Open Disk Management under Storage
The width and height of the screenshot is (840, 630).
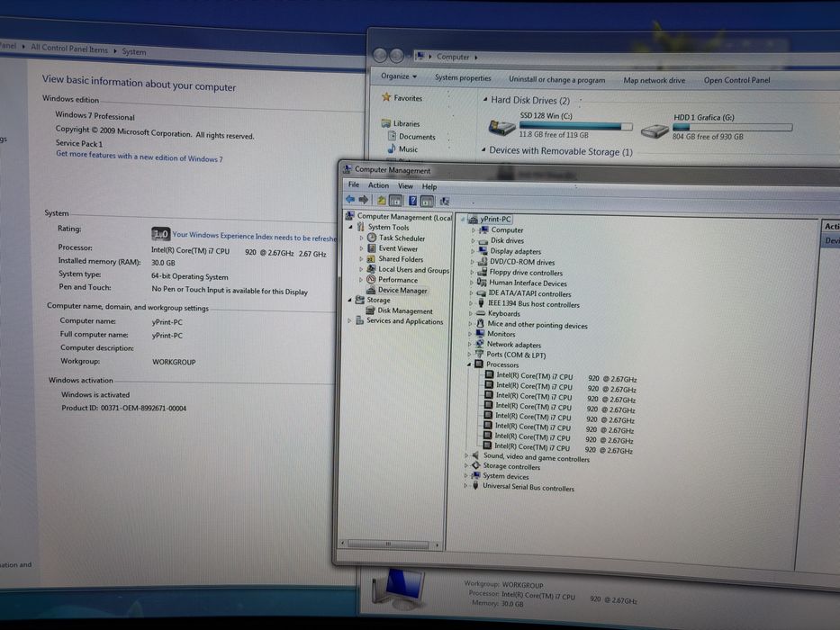pos(404,310)
